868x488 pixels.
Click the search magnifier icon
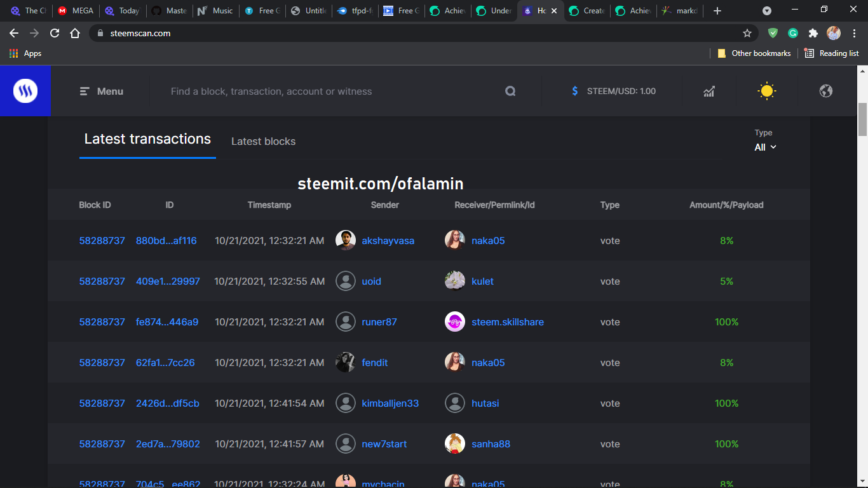point(510,91)
